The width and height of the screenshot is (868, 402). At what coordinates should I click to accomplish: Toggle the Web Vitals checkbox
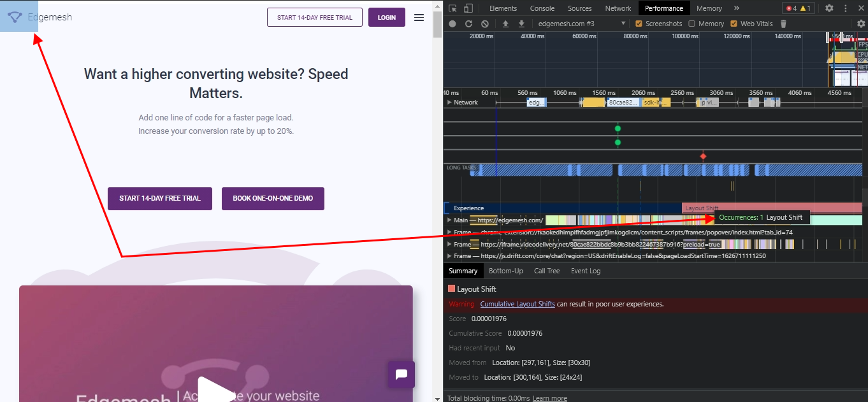tap(734, 24)
